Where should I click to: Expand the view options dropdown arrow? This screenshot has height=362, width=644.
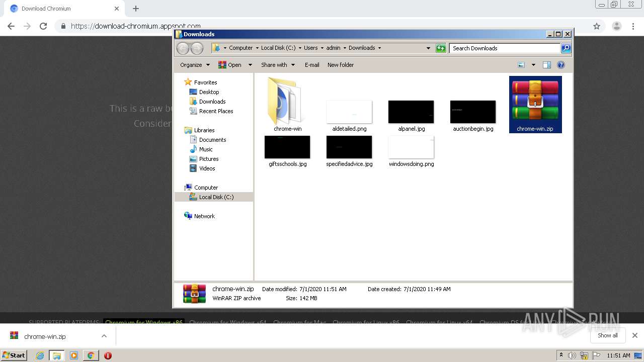tap(533, 65)
